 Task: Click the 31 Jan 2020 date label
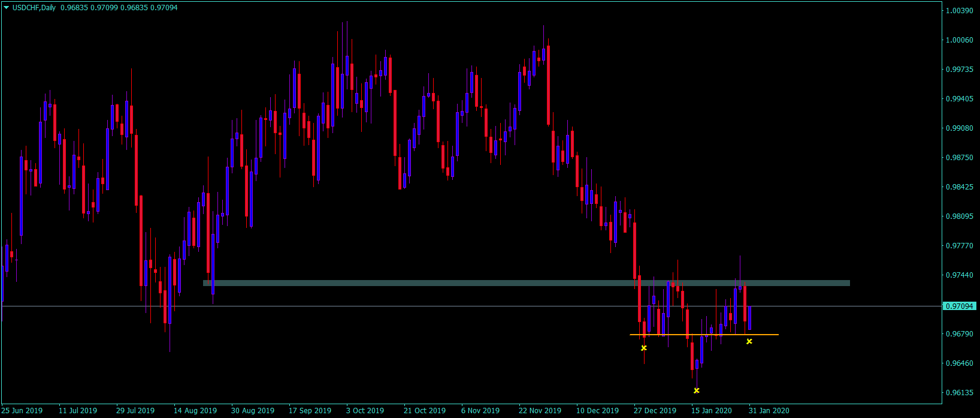click(x=769, y=411)
